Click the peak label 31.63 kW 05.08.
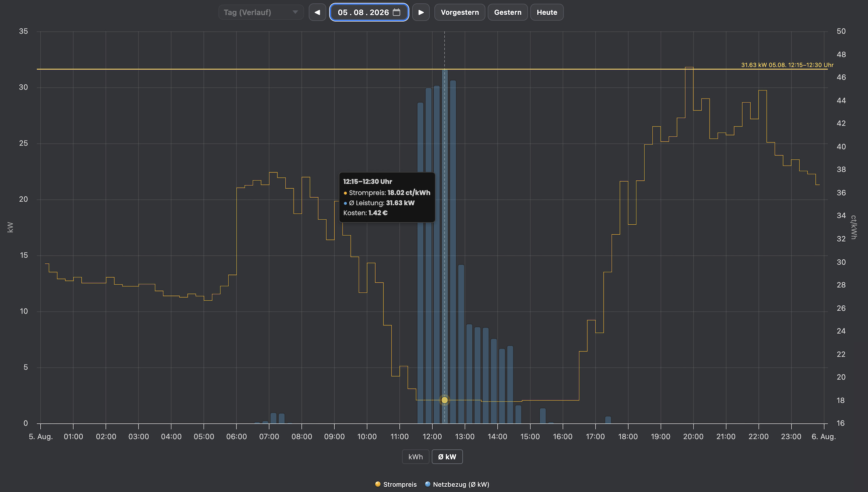The height and width of the screenshot is (492, 868). tap(787, 65)
